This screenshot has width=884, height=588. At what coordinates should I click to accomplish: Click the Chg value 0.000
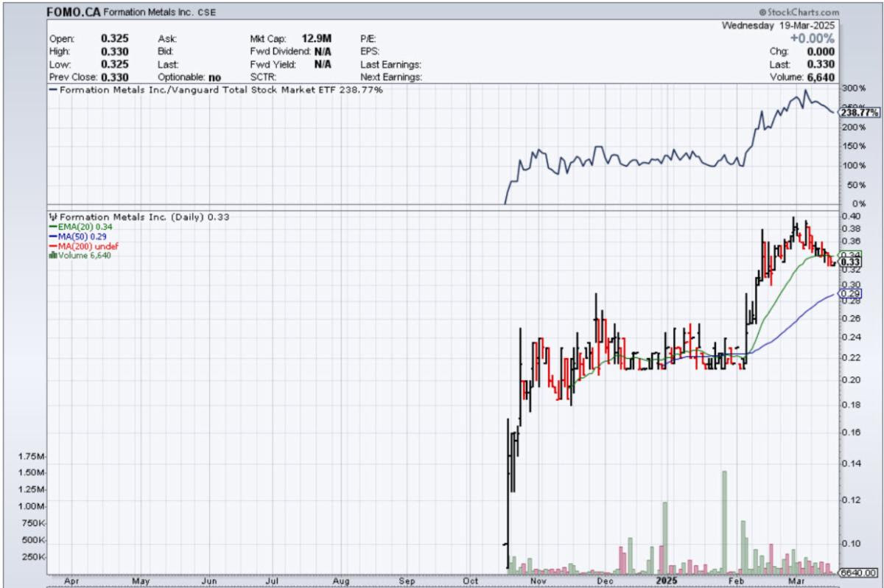point(821,52)
